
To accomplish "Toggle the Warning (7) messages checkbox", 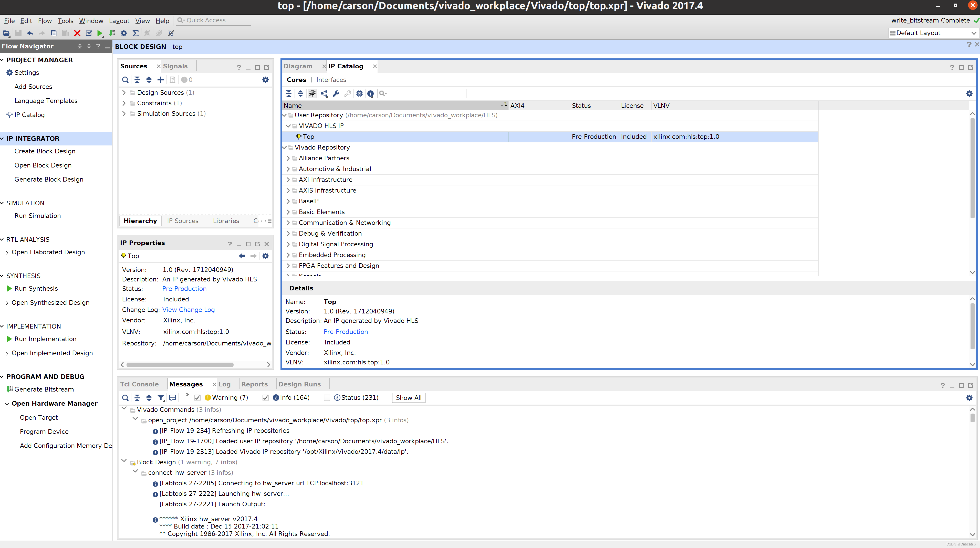I will [x=197, y=398].
